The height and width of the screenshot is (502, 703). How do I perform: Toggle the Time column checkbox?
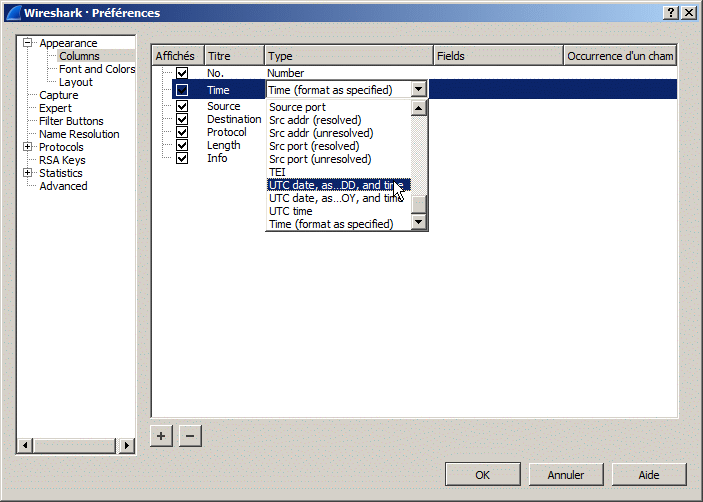182,90
